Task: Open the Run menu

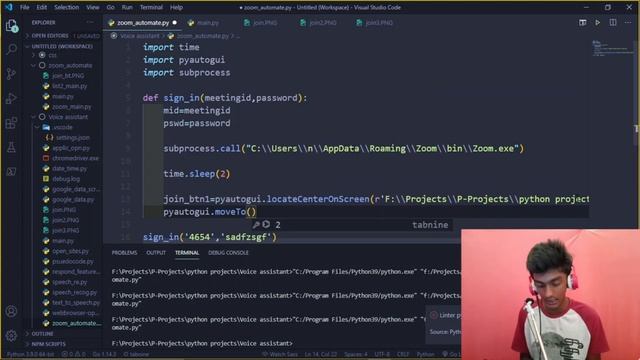Action: coord(127,7)
